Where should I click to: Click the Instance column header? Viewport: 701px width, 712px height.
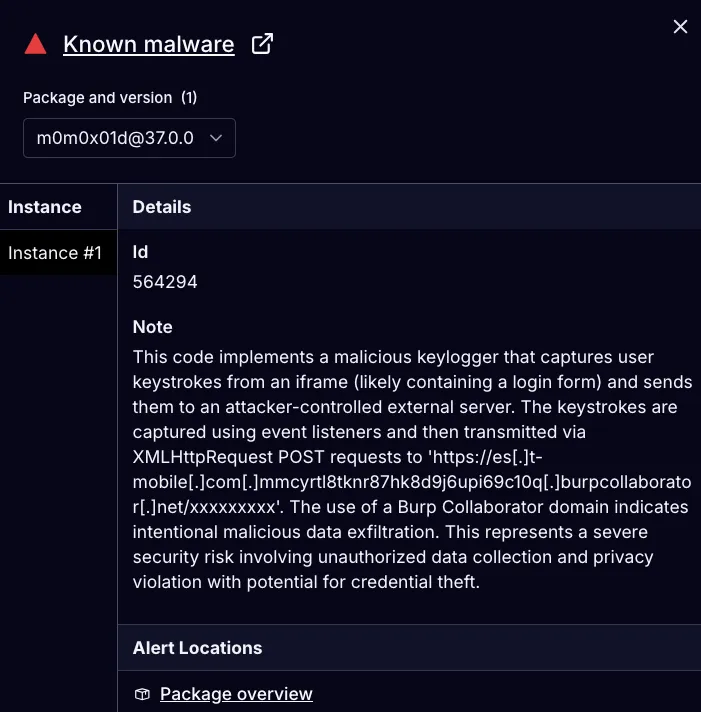coord(44,207)
